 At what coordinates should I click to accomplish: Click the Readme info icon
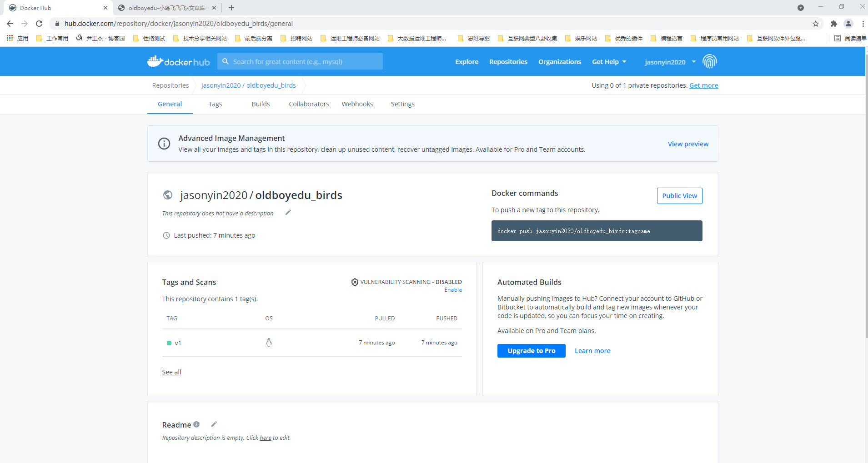196,424
